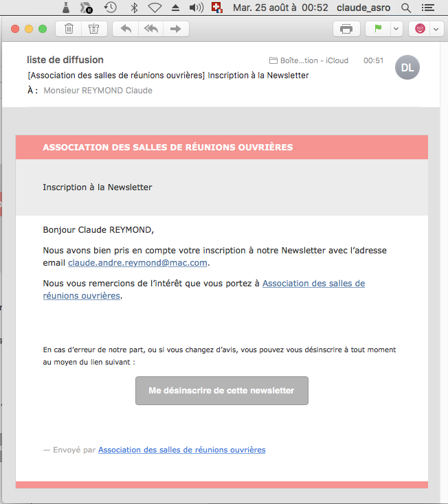The width and height of the screenshot is (448, 504).
Task: Click the Reply All double-arrow icon
Action: pyautogui.click(x=151, y=29)
